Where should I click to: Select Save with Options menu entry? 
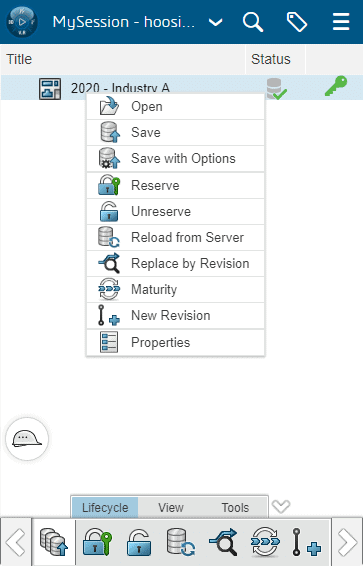tap(175, 159)
